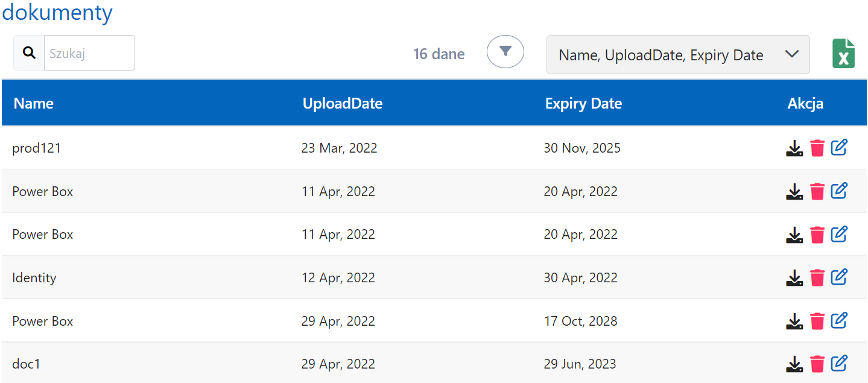Edit the prod121 document entry
The image size is (868, 383).
(840, 147)
